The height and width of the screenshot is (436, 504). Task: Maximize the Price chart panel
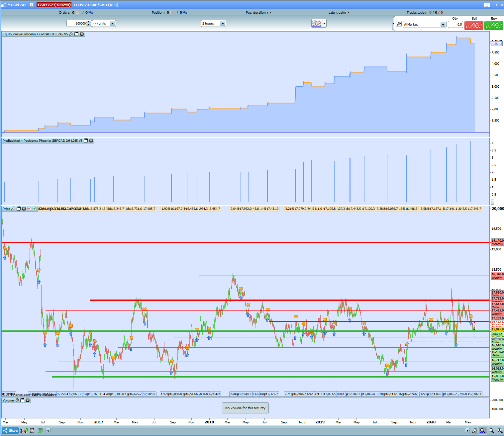pyautogui.click(x=19, y=209)
